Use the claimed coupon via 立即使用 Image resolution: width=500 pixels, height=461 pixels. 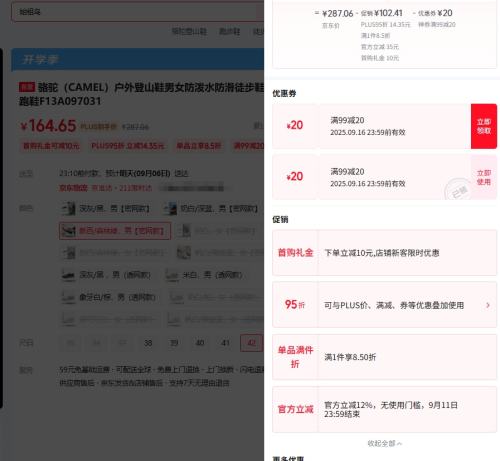pyautogui.click(x=484, y=177)
